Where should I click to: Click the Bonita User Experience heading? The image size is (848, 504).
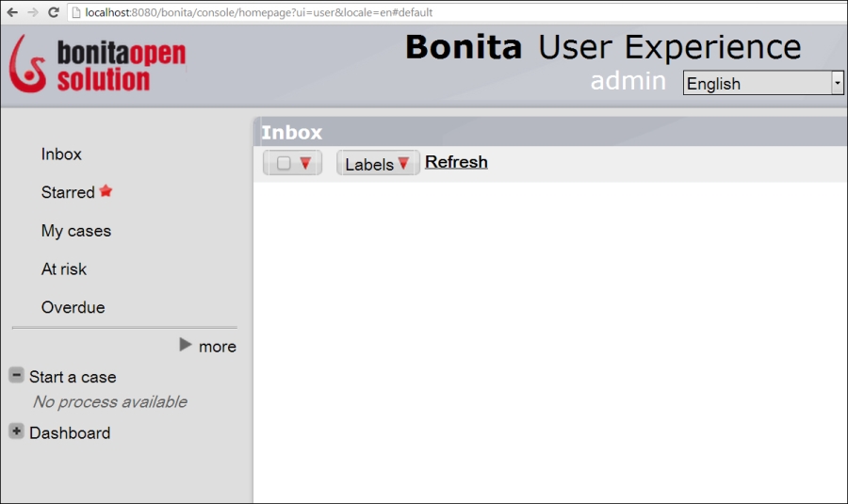pos(603,48)
